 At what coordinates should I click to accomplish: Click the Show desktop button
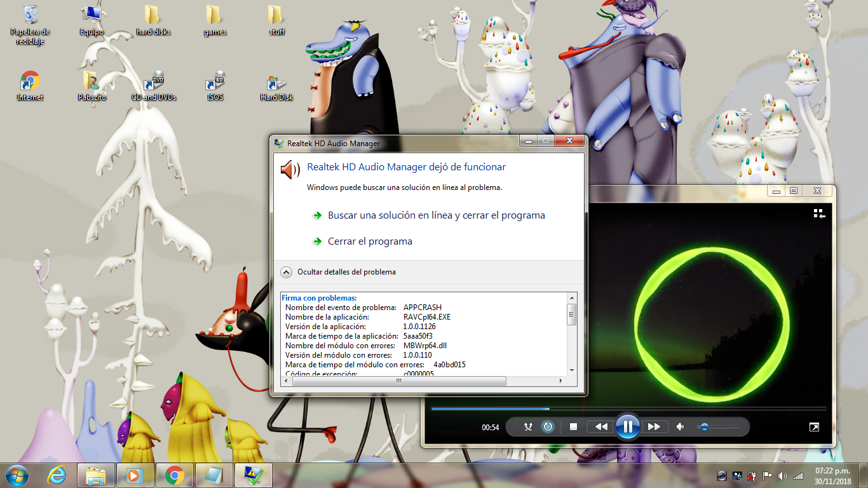click(x=863, y=475)
